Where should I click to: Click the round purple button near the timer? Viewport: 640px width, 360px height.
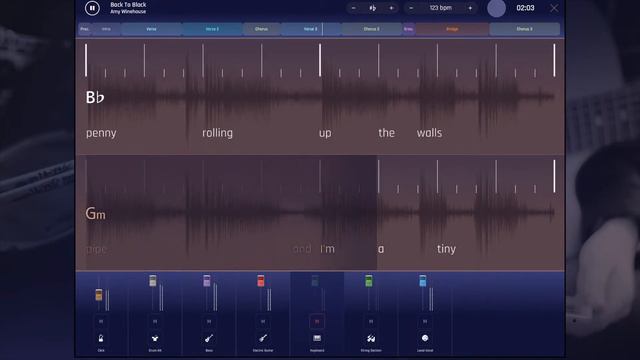496,8
